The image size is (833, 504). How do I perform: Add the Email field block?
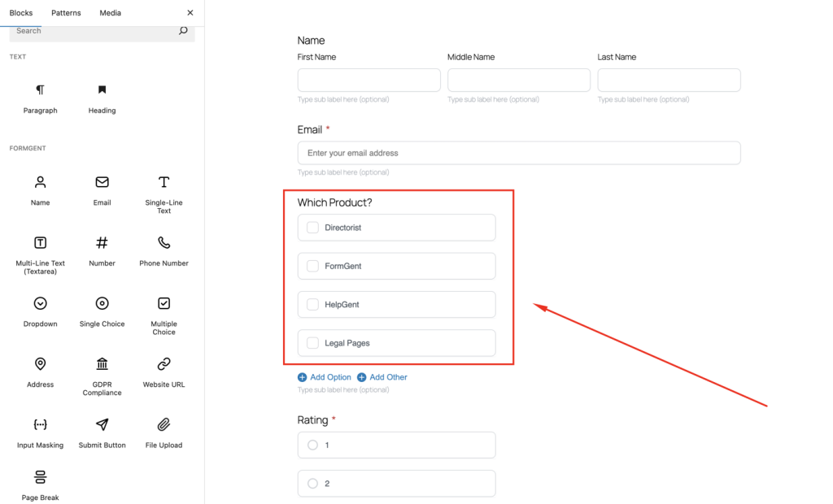102,191
